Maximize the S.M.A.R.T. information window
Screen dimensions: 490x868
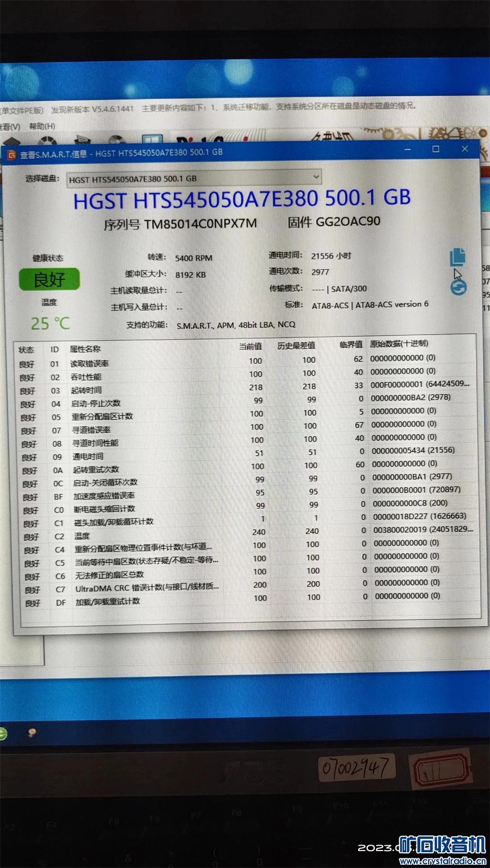click(436, 149)
